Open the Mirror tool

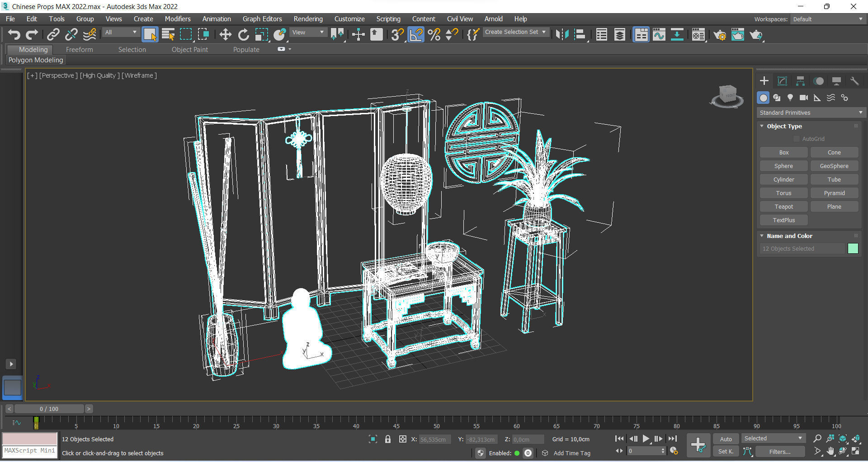click(562, 34)
